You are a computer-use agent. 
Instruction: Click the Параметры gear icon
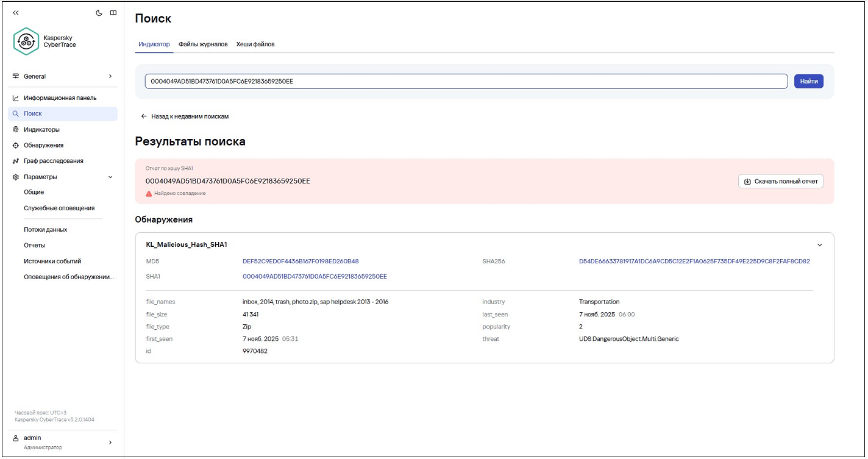[x=16, y=177]
